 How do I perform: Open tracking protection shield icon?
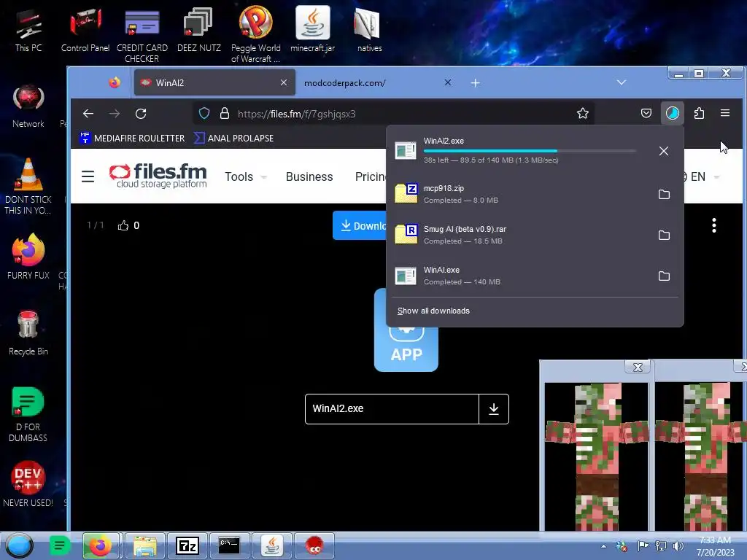(x=204, y=113)
